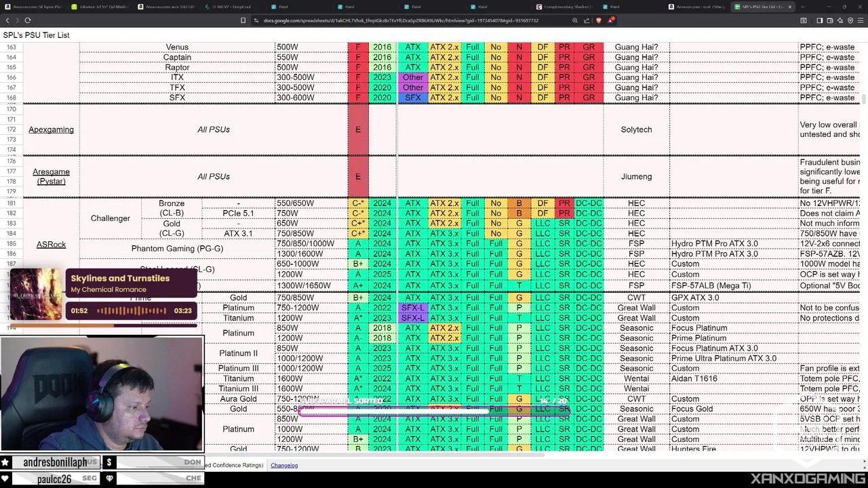Select the red E tier cell in Apexgaming row
The width and height of the screenshot is (868, 488).
pyautogui.click(x=358, y=129)
